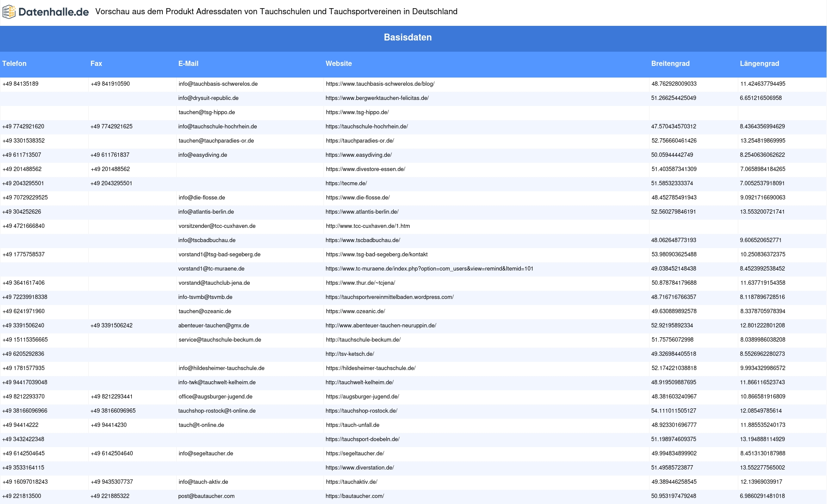
Task: Open the tscbadbuchau.de website link
Action: click(363, 240)
